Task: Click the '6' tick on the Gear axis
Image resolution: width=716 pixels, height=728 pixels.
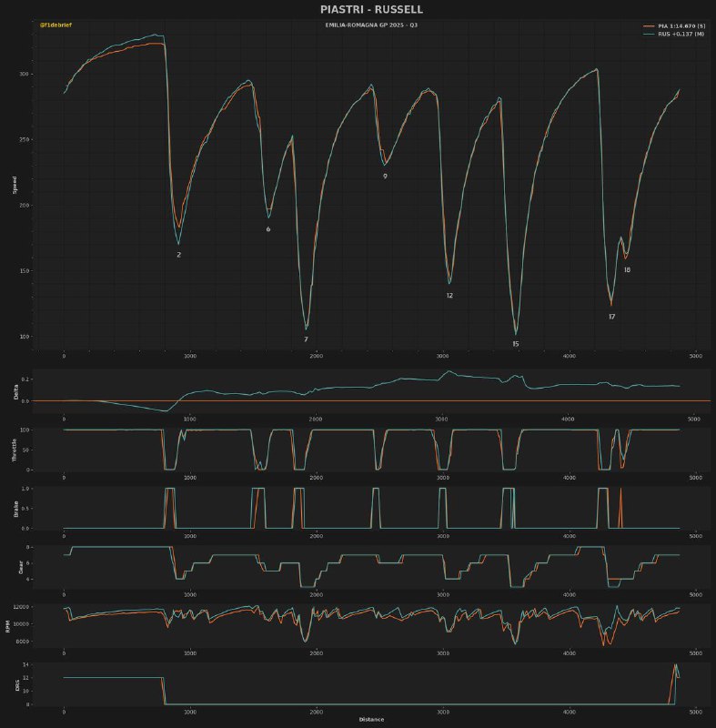Action: 27,563
